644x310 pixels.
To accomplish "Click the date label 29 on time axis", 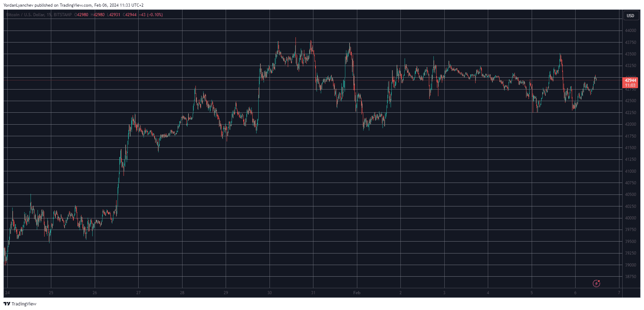I will [226, 293].
